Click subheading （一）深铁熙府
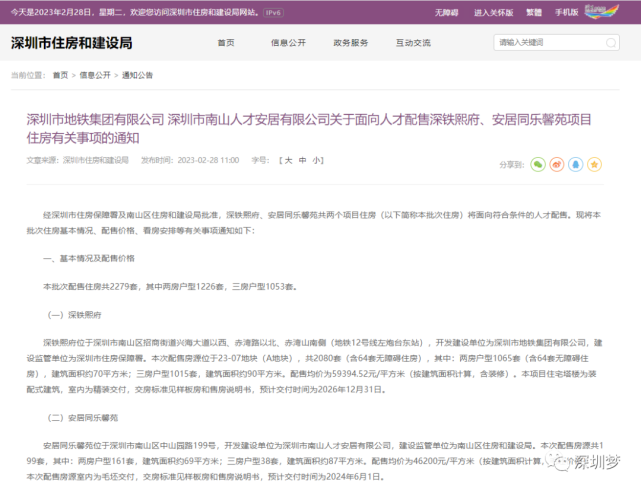This screenshot has width=641, height=490. [74, 315]
